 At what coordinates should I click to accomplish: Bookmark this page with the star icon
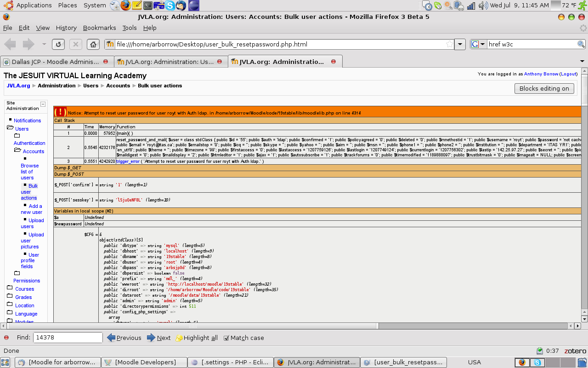[449, 44]
